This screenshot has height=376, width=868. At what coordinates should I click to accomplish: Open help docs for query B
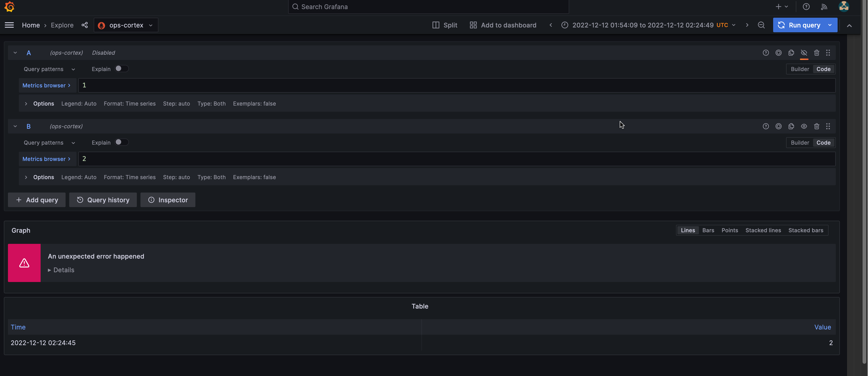766,126
